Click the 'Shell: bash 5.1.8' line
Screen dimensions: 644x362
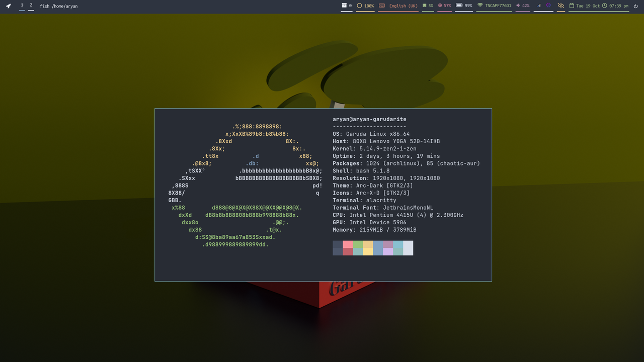361,171
